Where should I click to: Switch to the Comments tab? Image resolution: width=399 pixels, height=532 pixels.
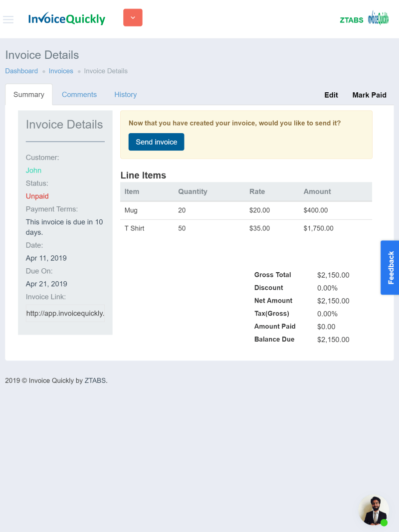[79, 95]
